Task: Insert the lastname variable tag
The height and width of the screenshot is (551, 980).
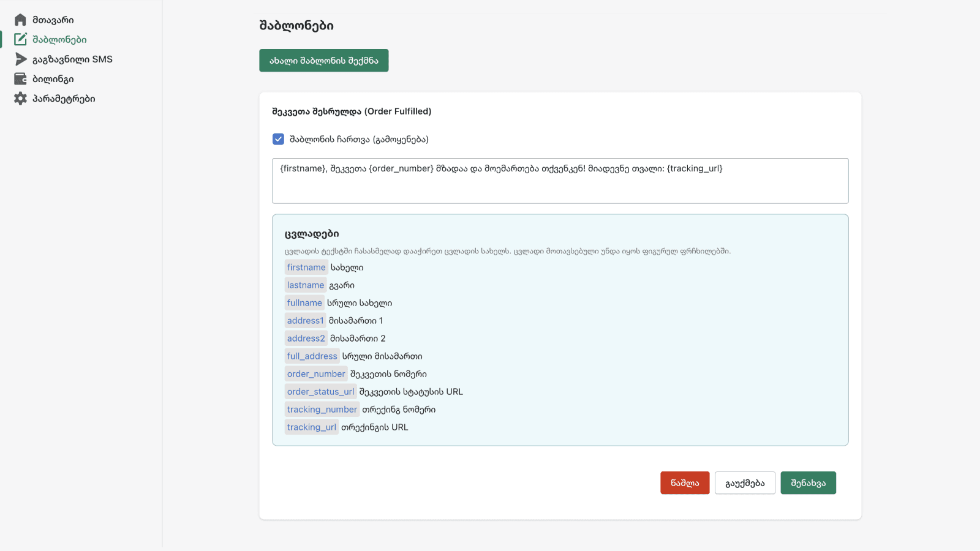Action: [306, 285]
